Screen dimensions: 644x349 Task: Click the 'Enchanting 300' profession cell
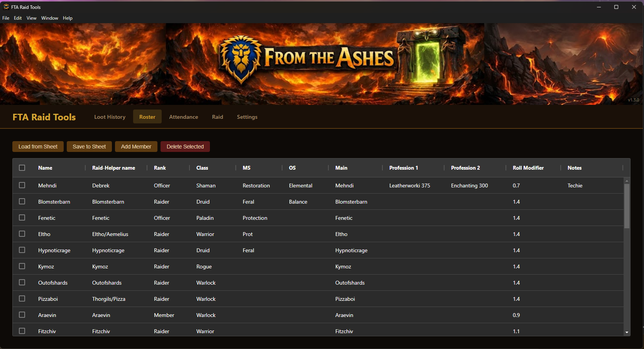click(469, 185)
